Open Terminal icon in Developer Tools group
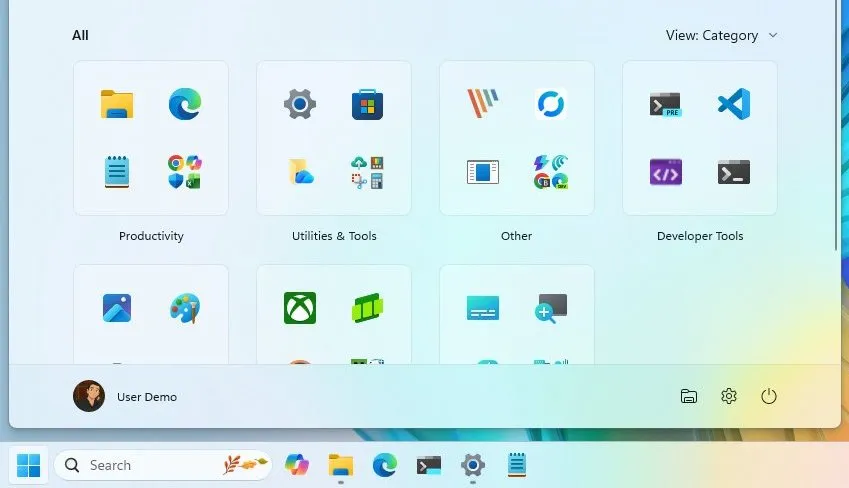The image size is (849, 488). 734,172
